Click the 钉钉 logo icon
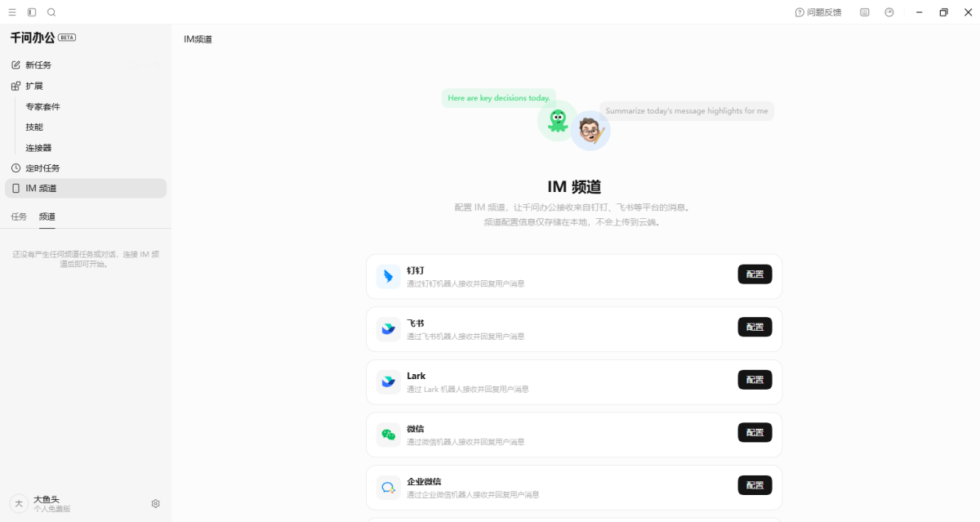This screenshot has width=980, height=522. (388, 276)
